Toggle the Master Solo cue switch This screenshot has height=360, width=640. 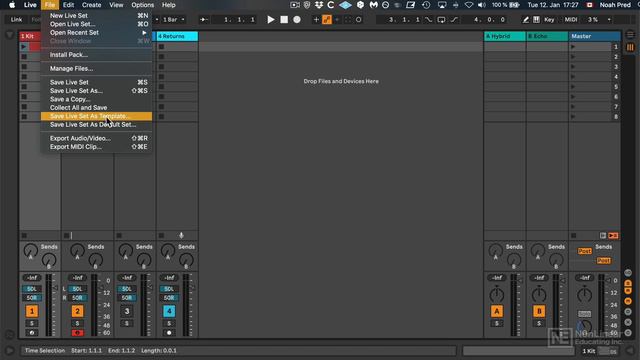point(584,314)
